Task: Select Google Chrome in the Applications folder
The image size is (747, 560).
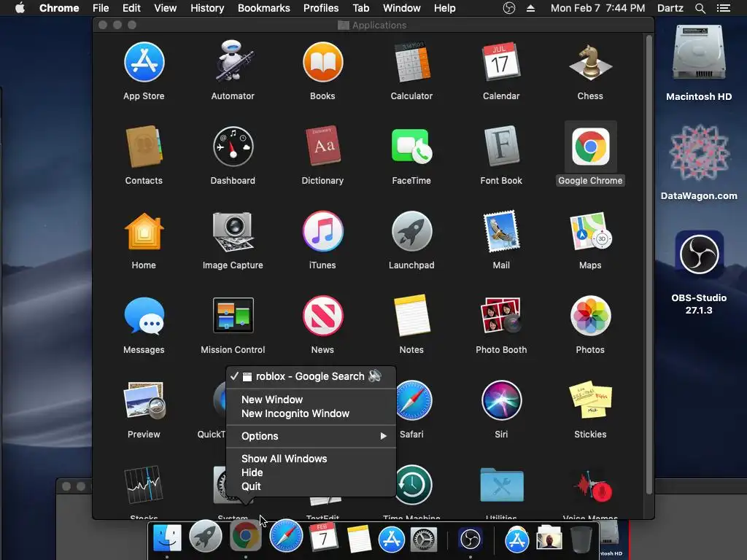Action: (590, 147)
